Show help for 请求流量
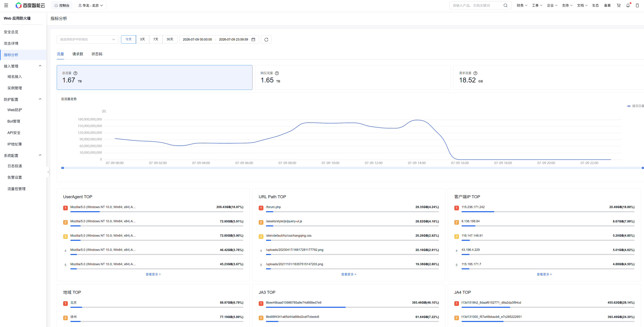644x327 pixels. 475,73
